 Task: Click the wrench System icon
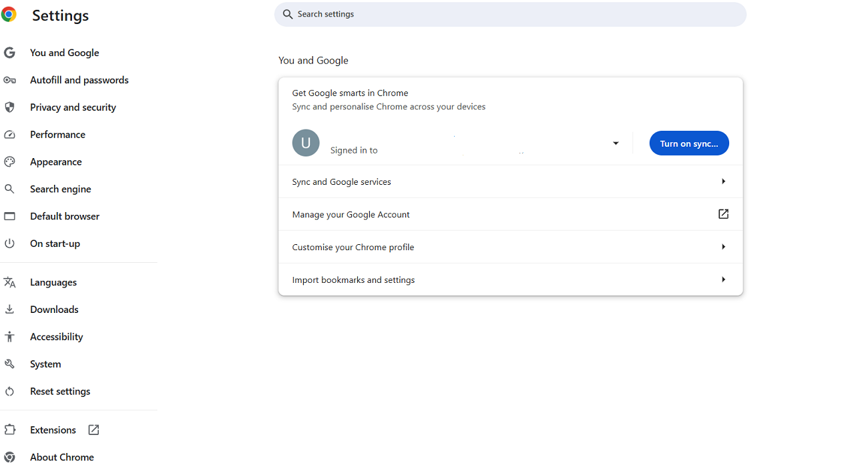9,364
